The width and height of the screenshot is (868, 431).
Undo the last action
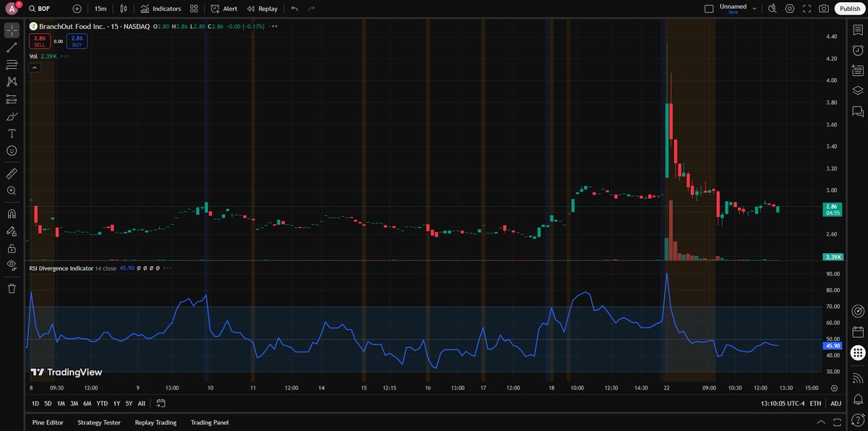294,9
